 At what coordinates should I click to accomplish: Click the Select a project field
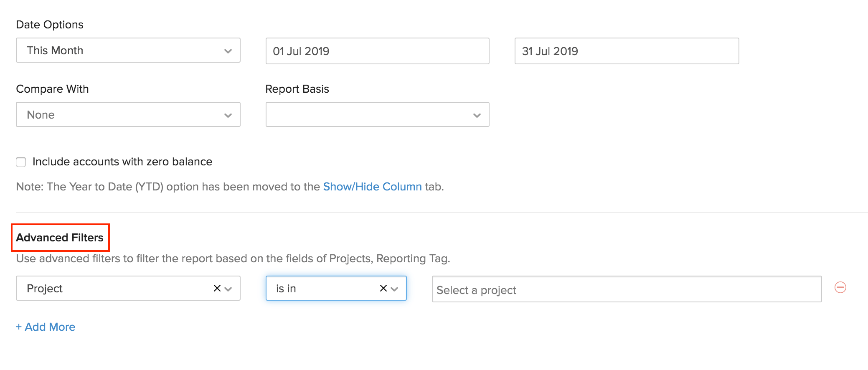coord(585,289)
